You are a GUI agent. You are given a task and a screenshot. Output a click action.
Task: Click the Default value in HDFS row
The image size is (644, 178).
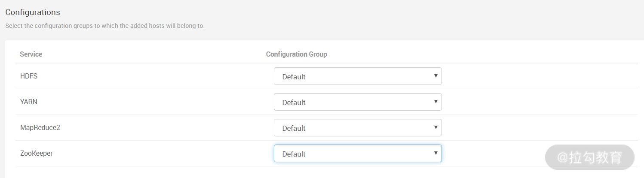click(x=294, y=77)
